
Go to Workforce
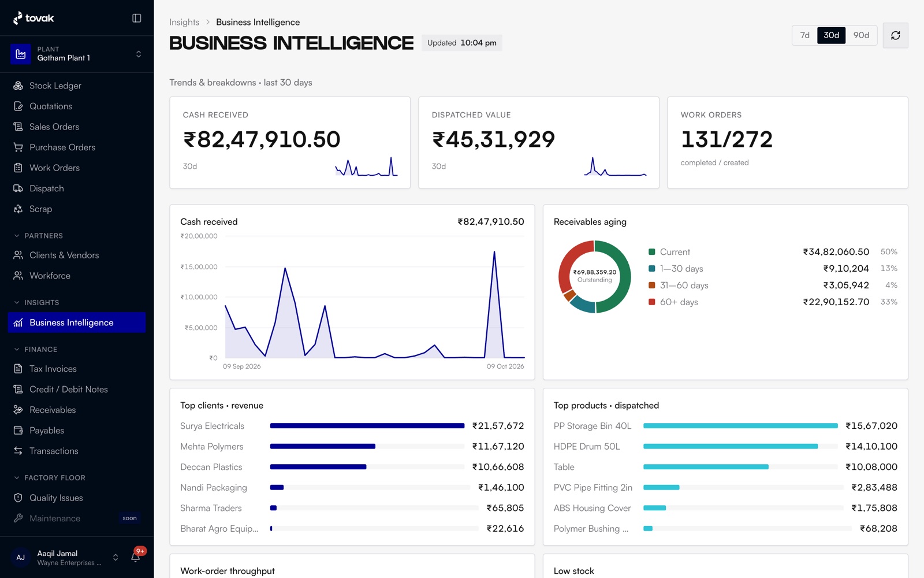pyautogui.click(x=77, y=276)
